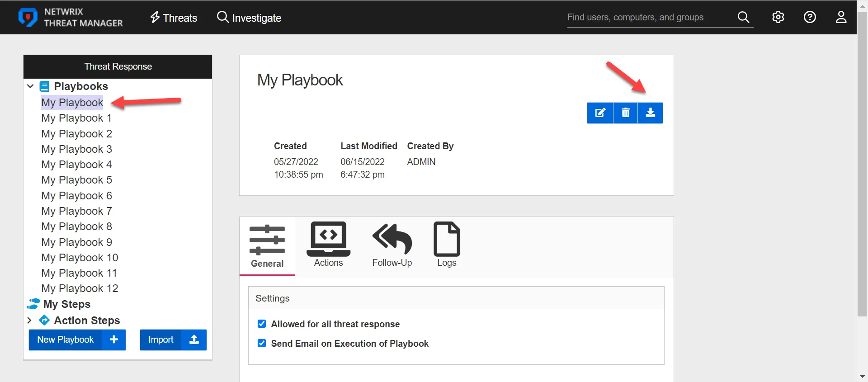Click the My Playbook title heading
The image size is (868, 382).
[x=300, y=80]
